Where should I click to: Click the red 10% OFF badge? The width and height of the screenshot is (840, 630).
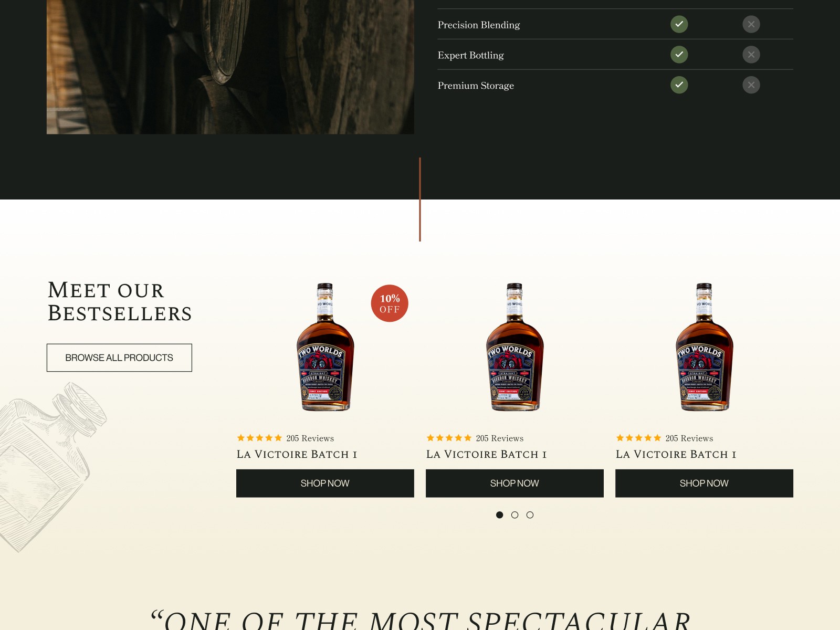(390, 303)
